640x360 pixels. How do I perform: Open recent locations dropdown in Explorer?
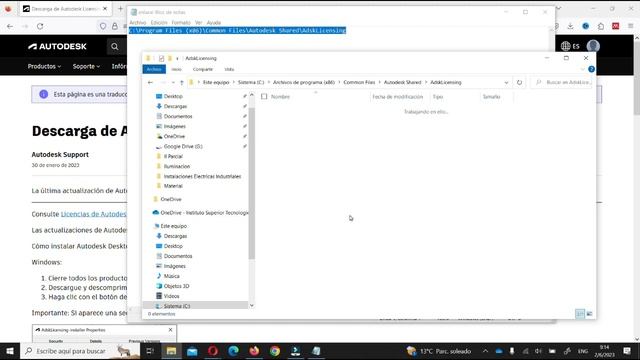point(173,82)
